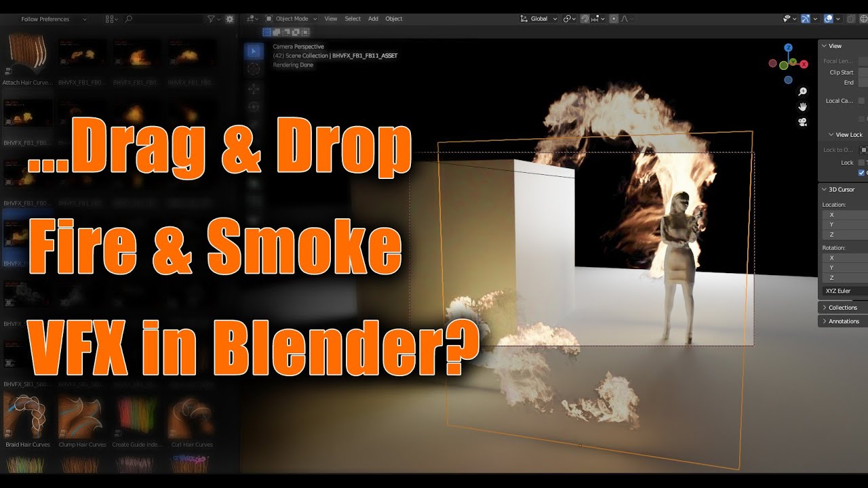Select the 3D Cursor tool

click(254, 68)
